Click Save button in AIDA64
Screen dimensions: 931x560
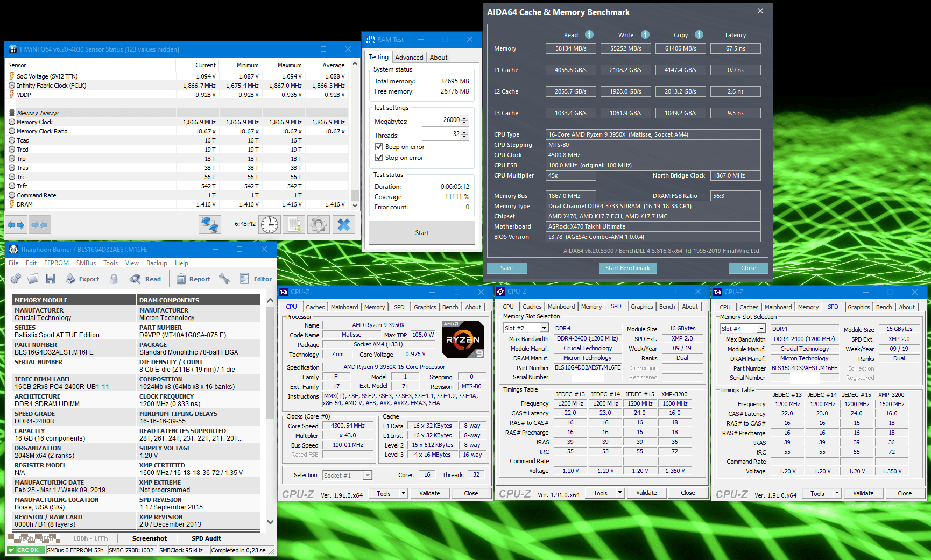click(x=506, y=268)
